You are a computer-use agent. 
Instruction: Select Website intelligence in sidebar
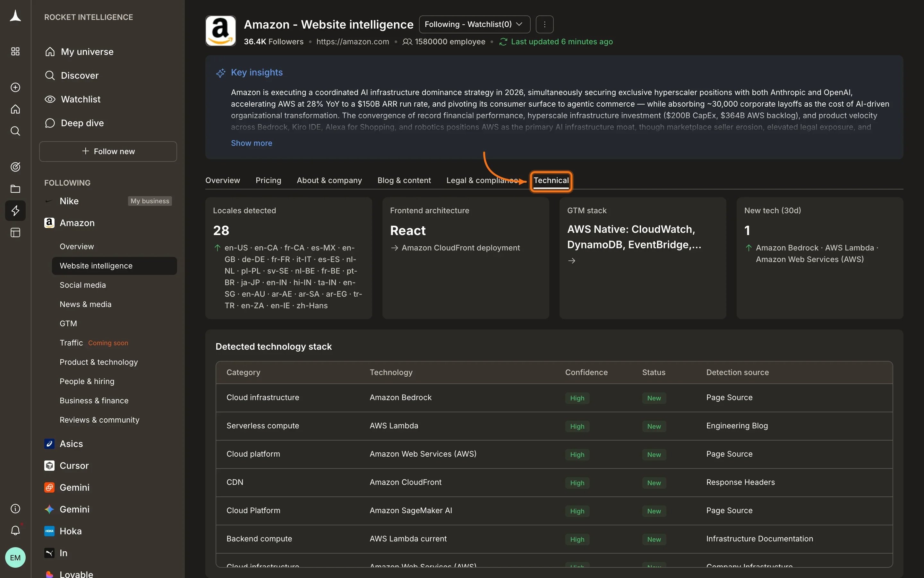[x=114, y=266]
